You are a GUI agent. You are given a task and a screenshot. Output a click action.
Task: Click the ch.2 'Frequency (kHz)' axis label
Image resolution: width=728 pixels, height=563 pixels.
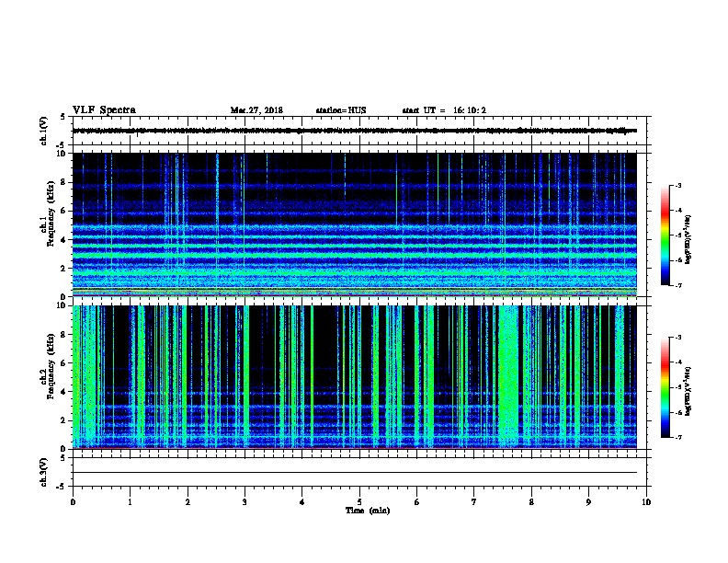point(51,366)
